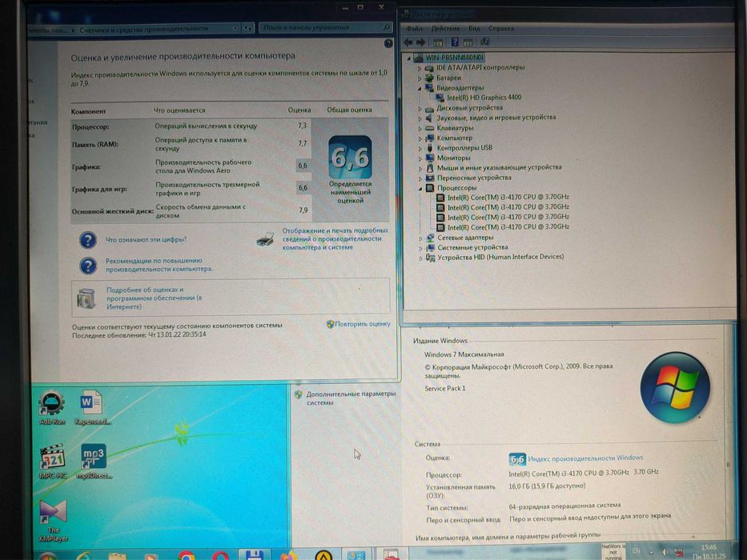This screenshot has width=747, height=560.
Task: Open the Adb Run desktop shortcut
Action: pos(52,408)
